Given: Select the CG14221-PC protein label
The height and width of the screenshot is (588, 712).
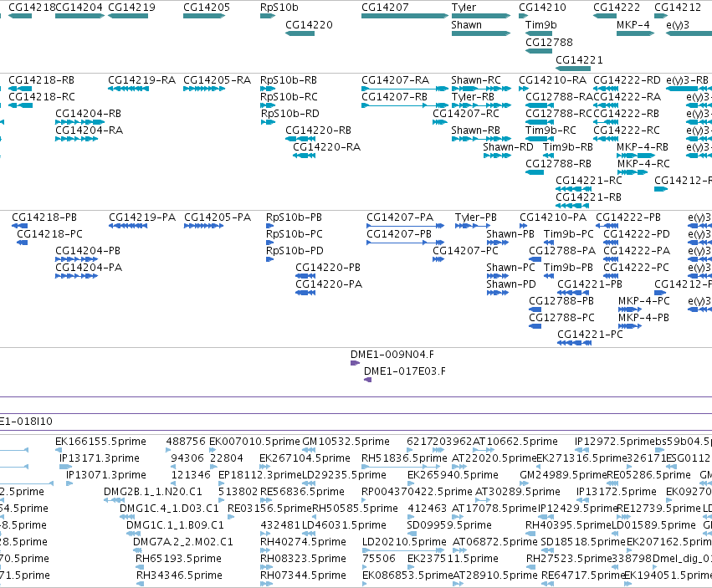Looking at the screenshot, I should coord(590,335).
